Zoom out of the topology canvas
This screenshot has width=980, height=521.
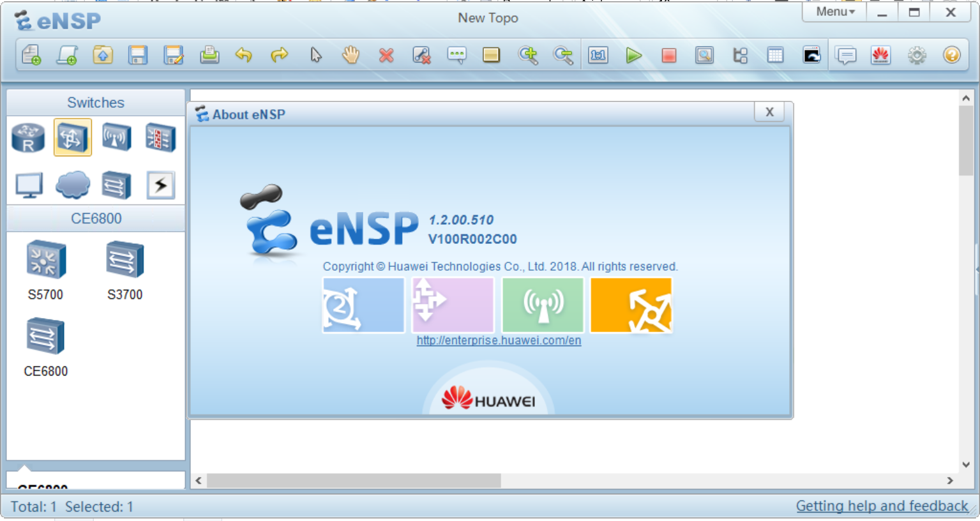point(564,56)
